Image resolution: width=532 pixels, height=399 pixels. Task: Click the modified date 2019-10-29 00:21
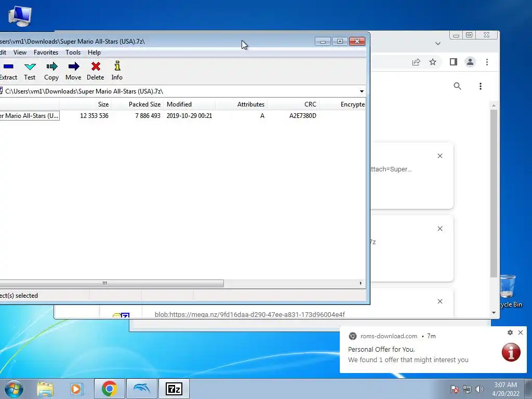point(189,116)
